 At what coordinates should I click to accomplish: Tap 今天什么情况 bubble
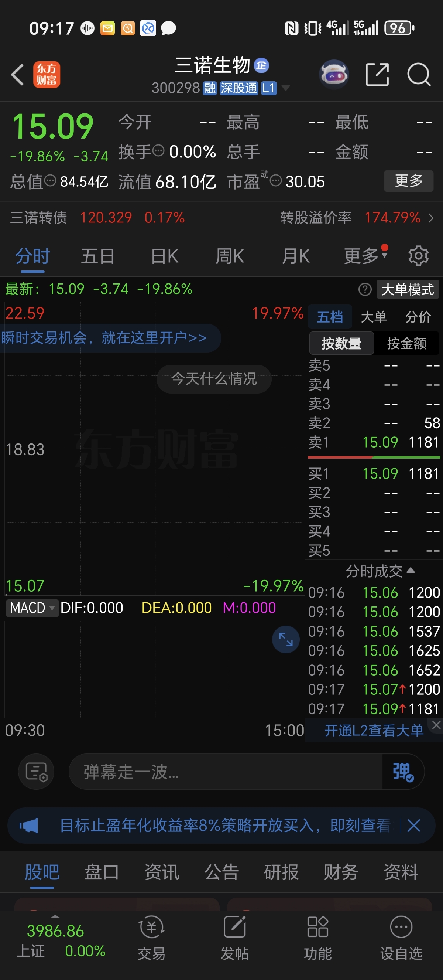pos(214,379)
